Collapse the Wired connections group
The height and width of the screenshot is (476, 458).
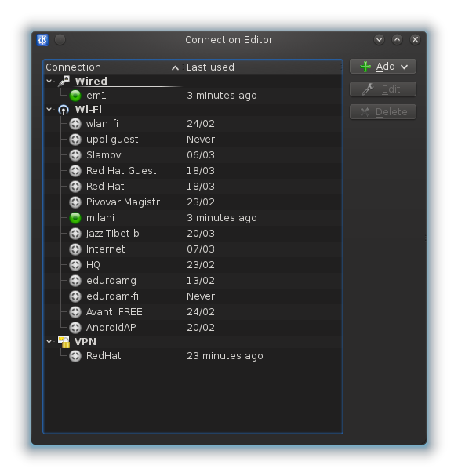click(49, 81)
